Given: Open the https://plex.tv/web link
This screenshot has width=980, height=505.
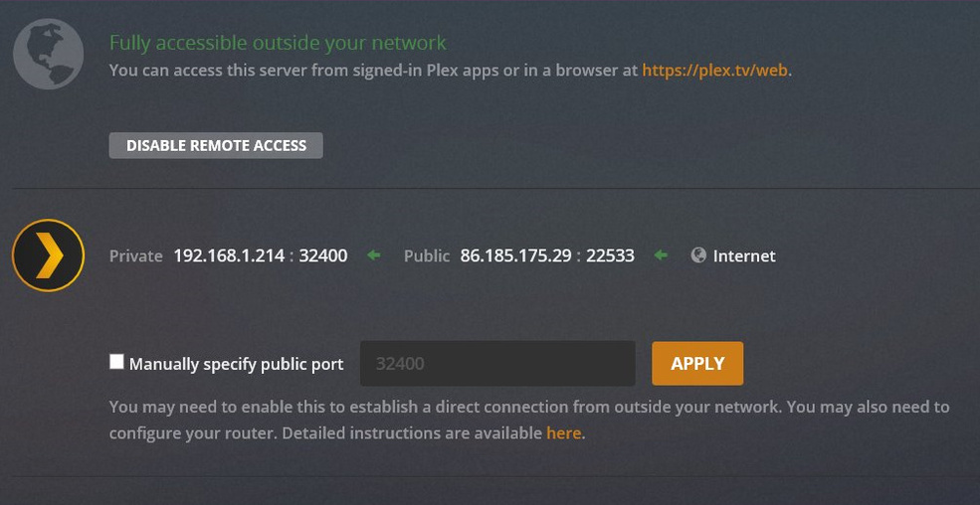Looking at the screenshot, I should click(x=714, y=71).
